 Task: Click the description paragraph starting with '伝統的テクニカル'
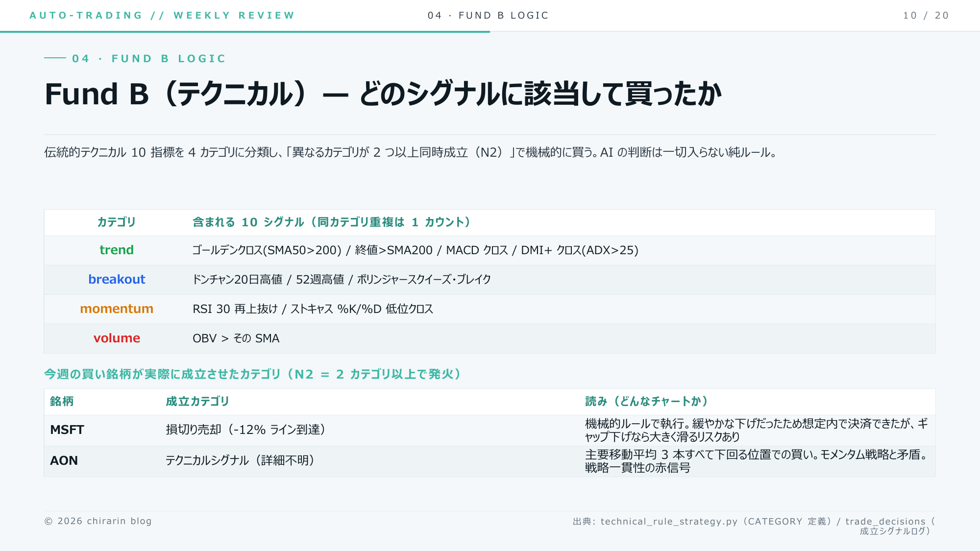pyautogui.click(x=411, y=152)
